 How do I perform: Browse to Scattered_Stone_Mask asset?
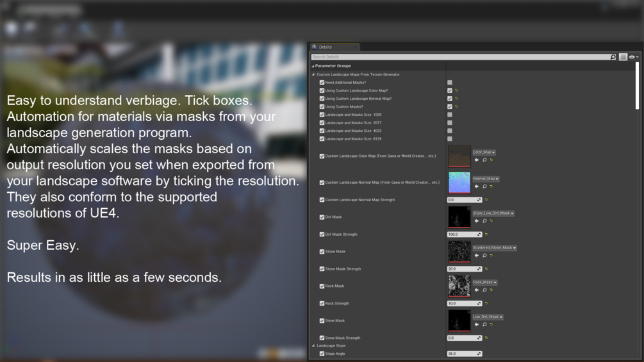click(x=484, y=255)
